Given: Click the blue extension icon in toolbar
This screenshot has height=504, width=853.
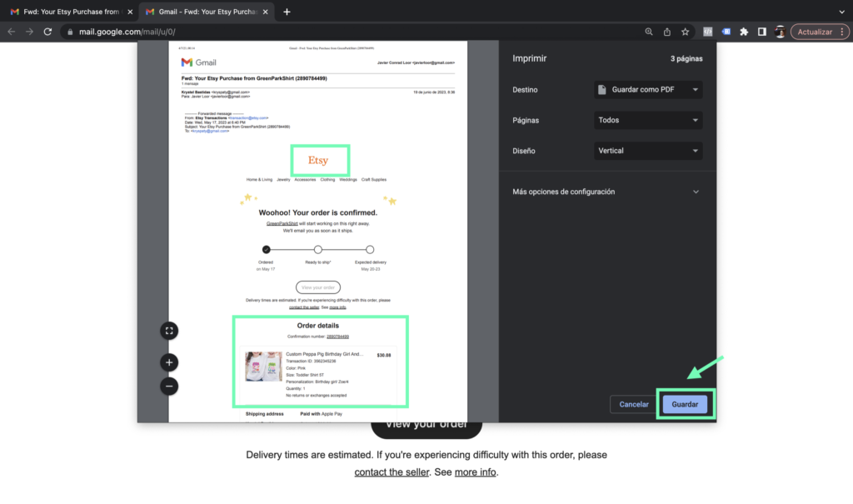Looking at the screenshot, I should point(726,32).
